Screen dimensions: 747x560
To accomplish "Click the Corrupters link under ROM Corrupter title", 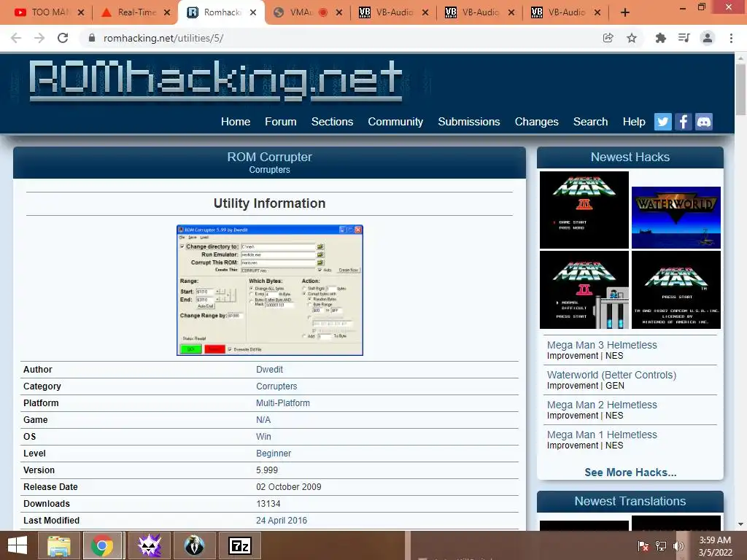I will coord(269,170).
